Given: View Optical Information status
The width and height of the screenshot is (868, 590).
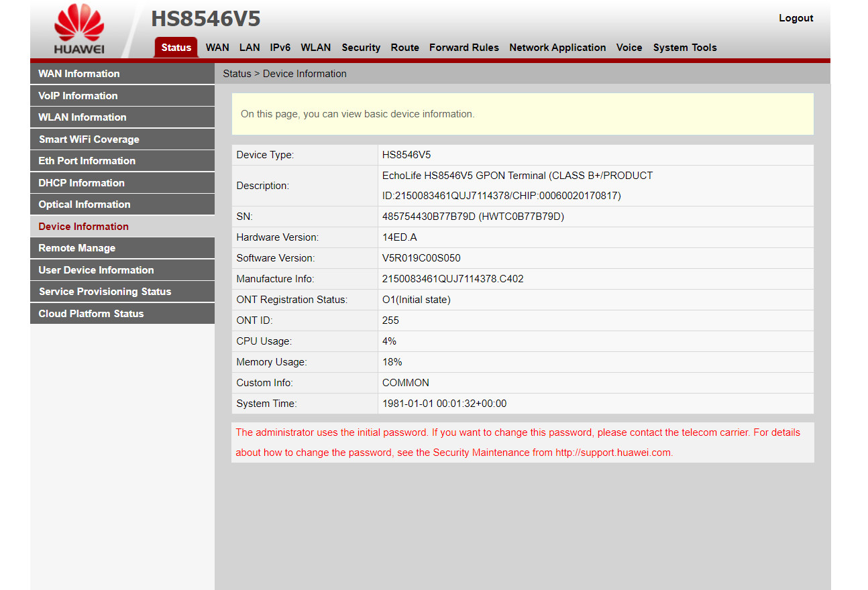Looking at the screenshot, I should [x=85, y=204].
